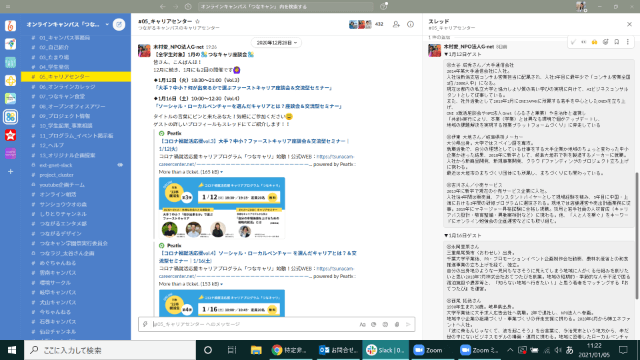The height and width of the screenshot is (360, 640).
Task: Toggle the eye icon beside ext-gnet-slack
Action: pos(120,165)
